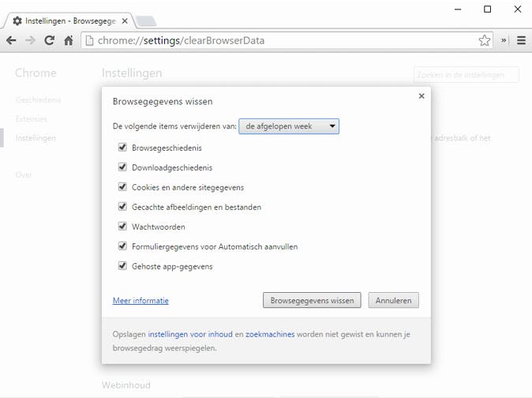Click the browser back arrow
Viewport: 532px width, 398px height.
click(12, 40)
